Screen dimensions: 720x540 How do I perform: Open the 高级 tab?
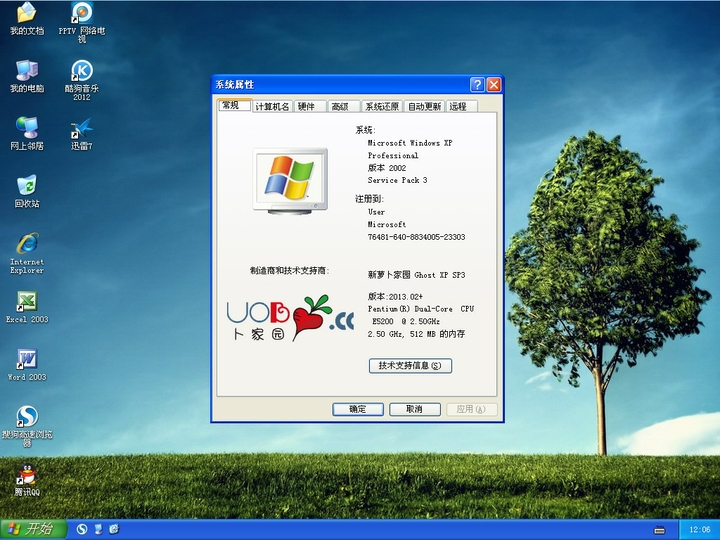[x=343, y=107]
